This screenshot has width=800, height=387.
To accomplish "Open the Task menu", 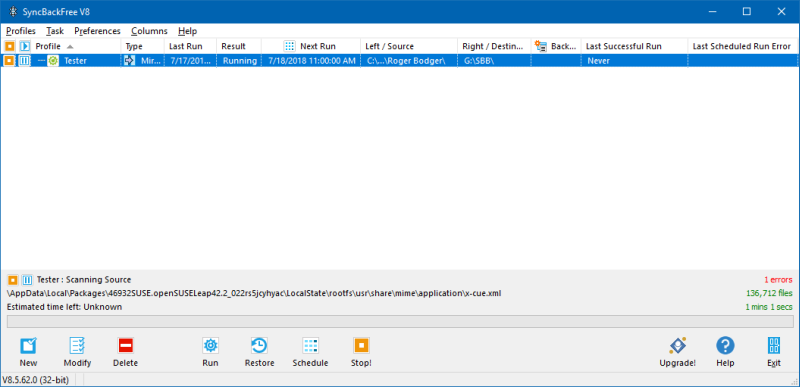I will (55, 31).
